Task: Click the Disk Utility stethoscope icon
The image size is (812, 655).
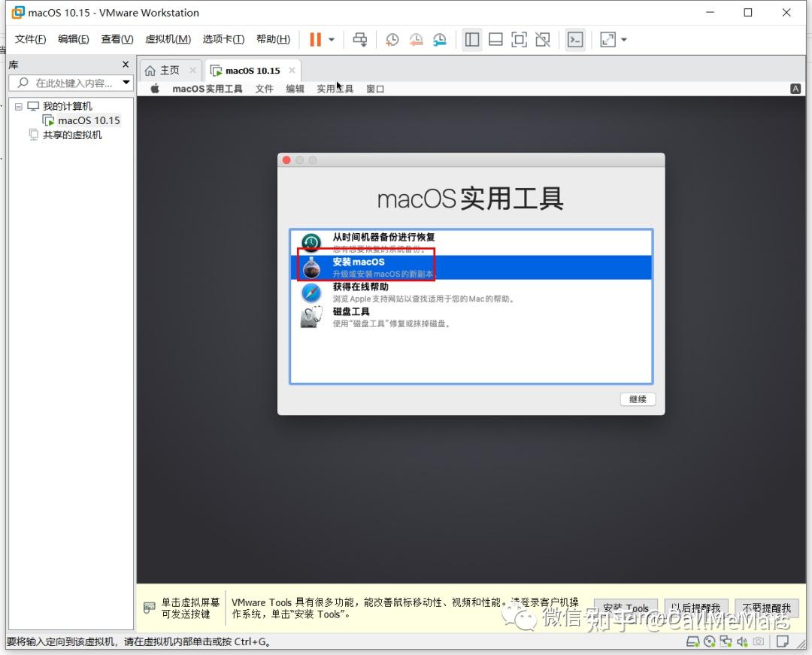Action: pos(311,317)
